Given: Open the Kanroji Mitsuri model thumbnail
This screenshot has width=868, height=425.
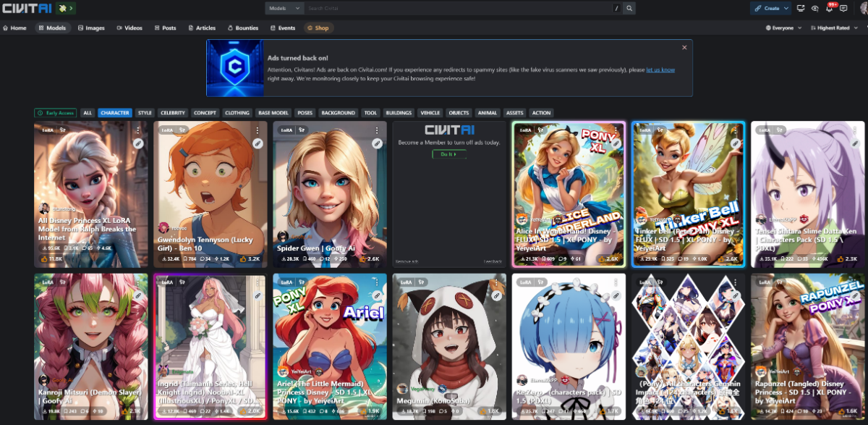Looking at the screenshot, I should (x=91, y=347).
